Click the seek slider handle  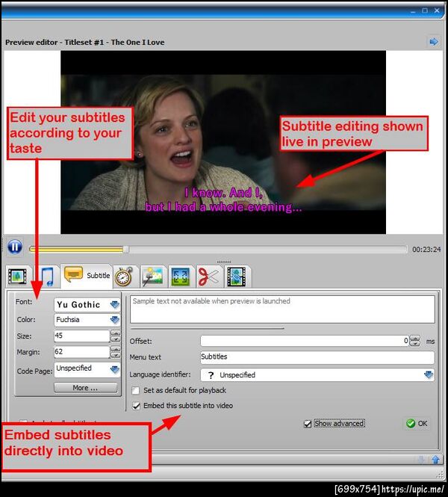tap(126, 250)
